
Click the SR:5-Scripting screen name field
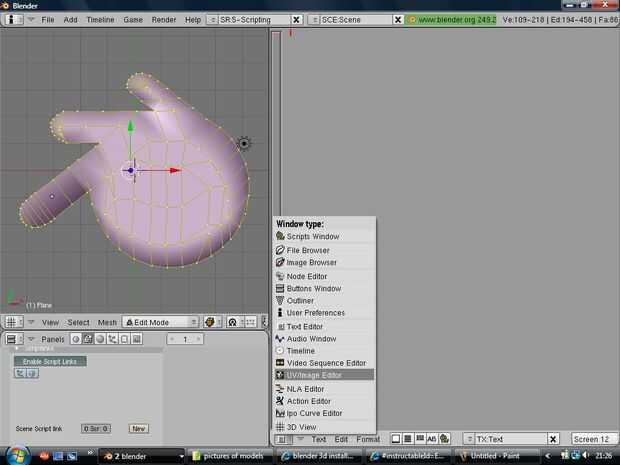point(254,20)
